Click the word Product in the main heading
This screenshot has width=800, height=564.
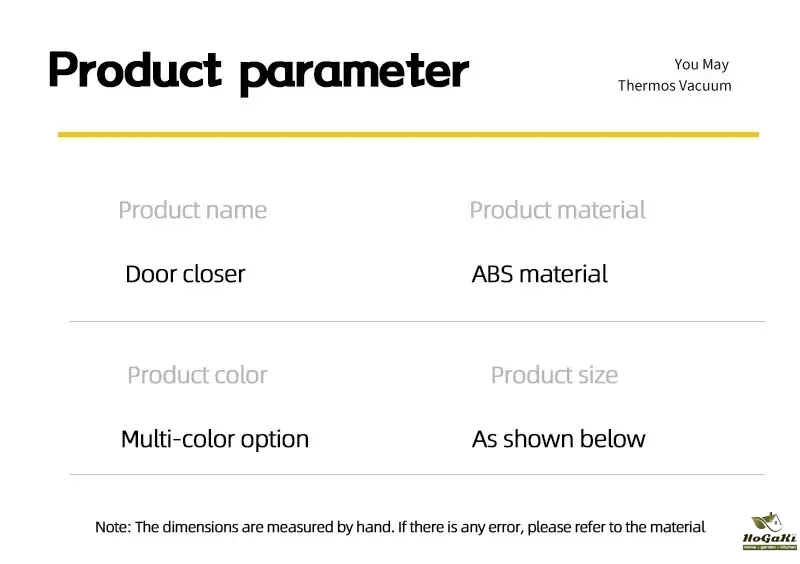134,70
